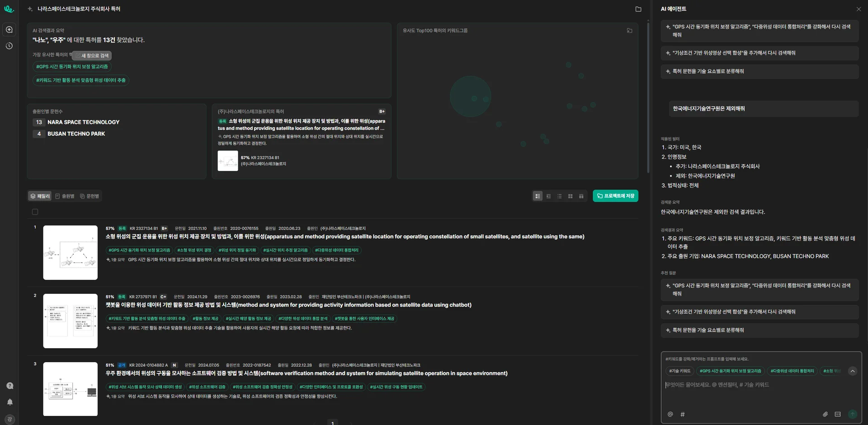Open featured patent card thumbnail KR 2327134 B1

tap(228, 161)
